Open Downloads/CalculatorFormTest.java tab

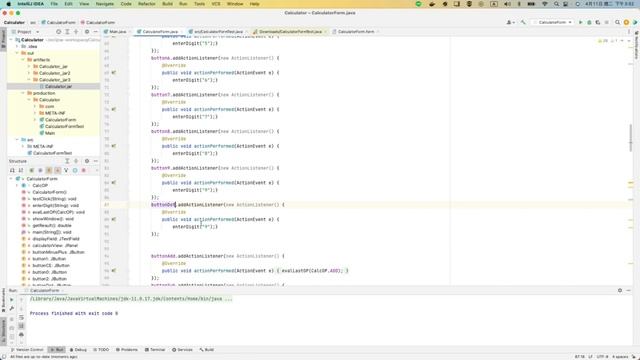290,31
